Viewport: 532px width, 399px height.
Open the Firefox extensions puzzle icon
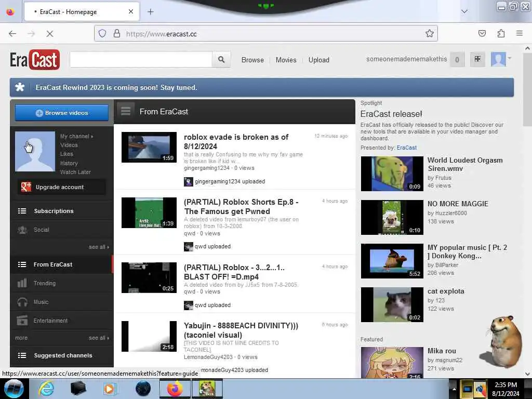click(x=501, y=33)
